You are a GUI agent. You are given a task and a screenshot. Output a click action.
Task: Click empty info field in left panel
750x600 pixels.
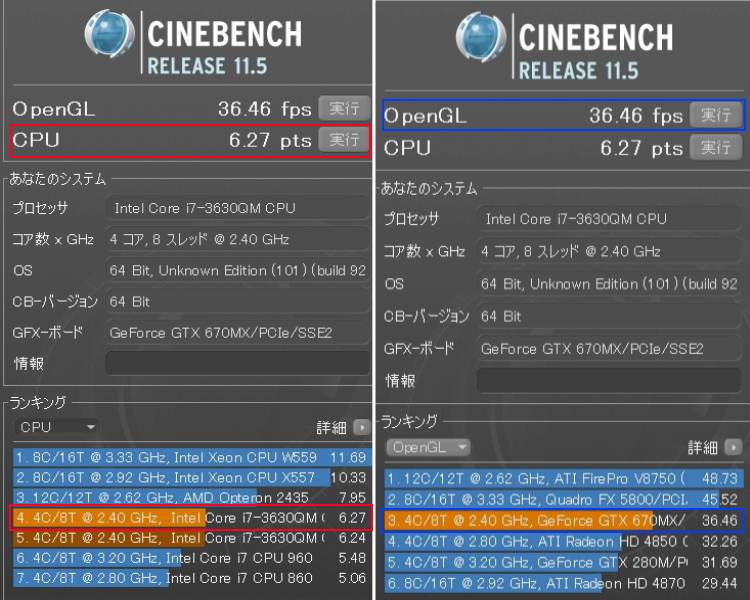pyautogui.click(x=238, y=363)
